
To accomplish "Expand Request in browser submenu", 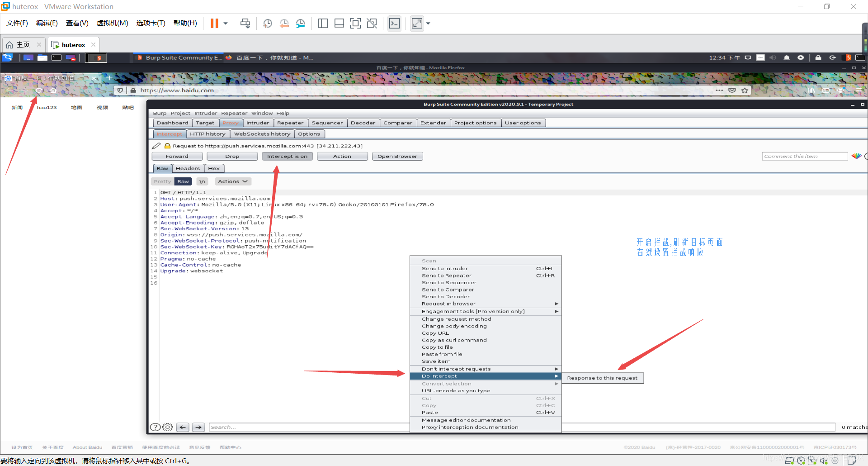I will (x=486, y=304).
